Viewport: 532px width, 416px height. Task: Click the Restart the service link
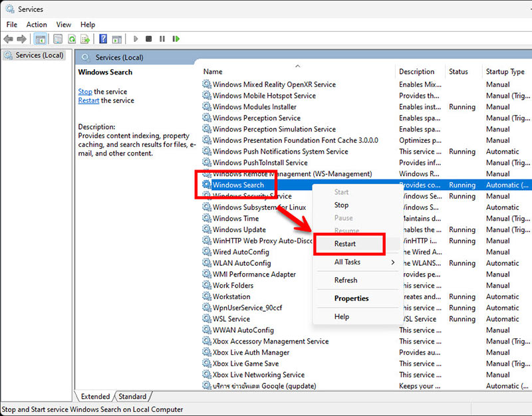click(x=88, y=100)
